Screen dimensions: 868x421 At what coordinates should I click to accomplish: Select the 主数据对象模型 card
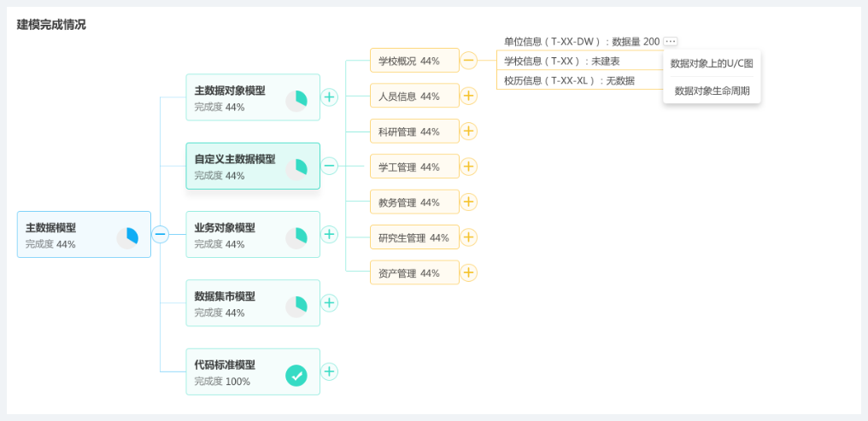253,97
